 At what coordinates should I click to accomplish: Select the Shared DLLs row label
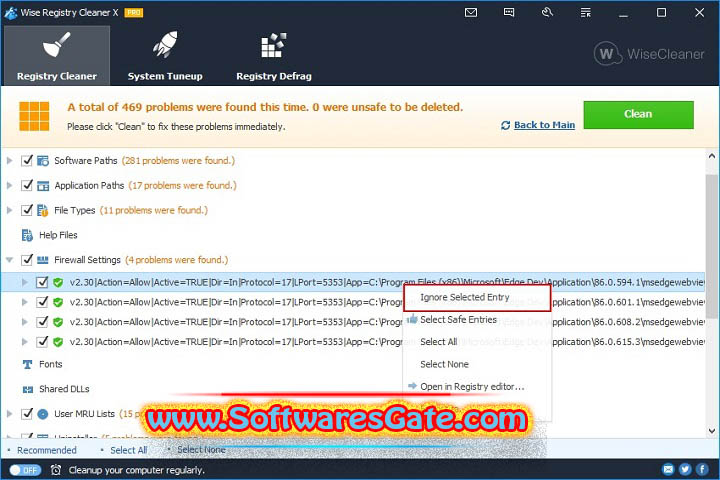pyautogui.click(x=64, y=389)
